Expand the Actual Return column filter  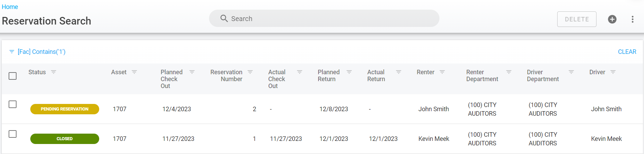pos(398,72)
